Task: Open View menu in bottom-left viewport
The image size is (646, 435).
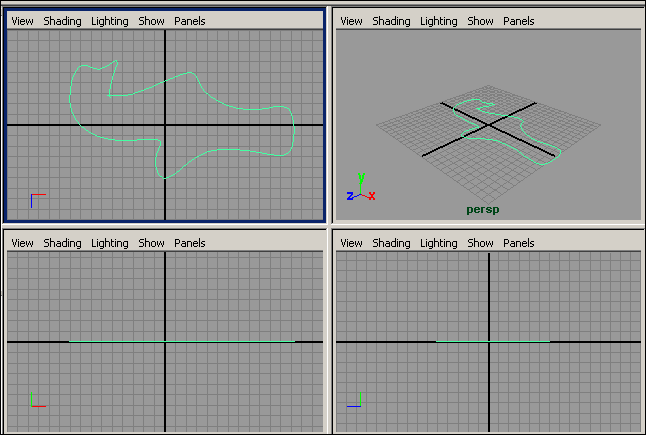Action: 22,243
